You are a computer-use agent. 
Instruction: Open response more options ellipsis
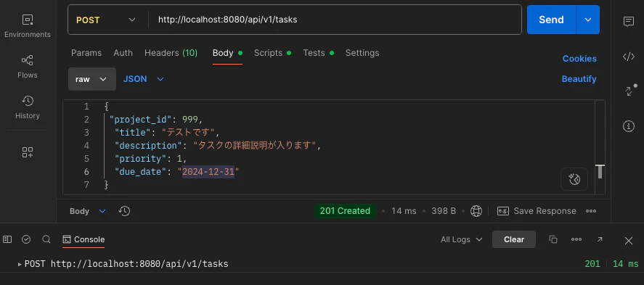[x=591, y=211]
